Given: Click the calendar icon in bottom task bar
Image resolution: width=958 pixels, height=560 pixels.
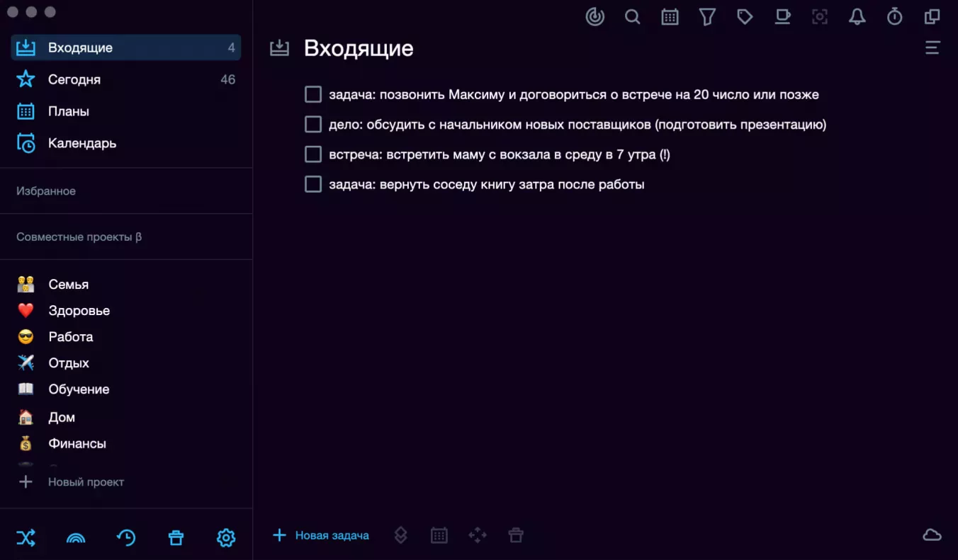Looking at the screenshot, I should click(439, 535).
